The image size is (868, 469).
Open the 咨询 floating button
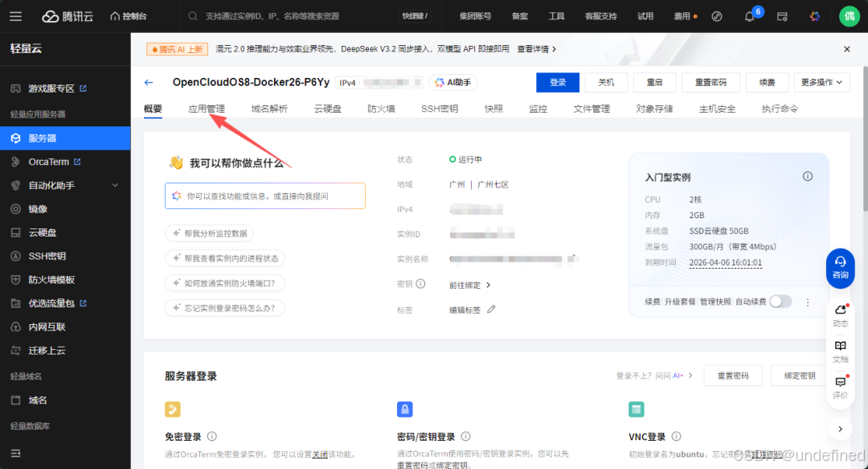841,268
